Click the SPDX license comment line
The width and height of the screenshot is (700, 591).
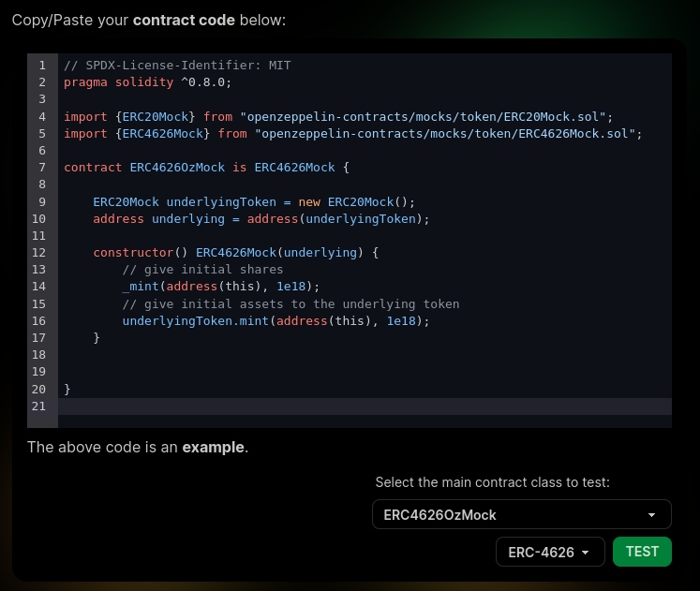(177, 66)
